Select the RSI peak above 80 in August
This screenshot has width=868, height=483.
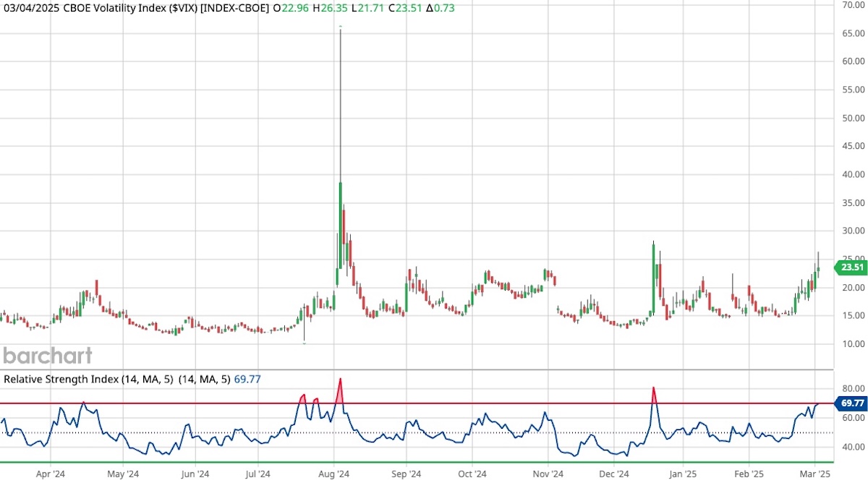[x=341, y=380]
